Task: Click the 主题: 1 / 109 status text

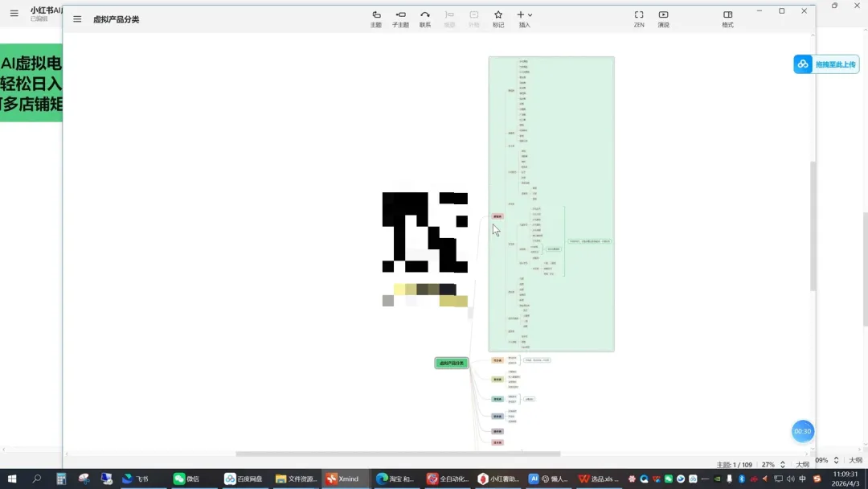Action: click(x=734, y=465)
